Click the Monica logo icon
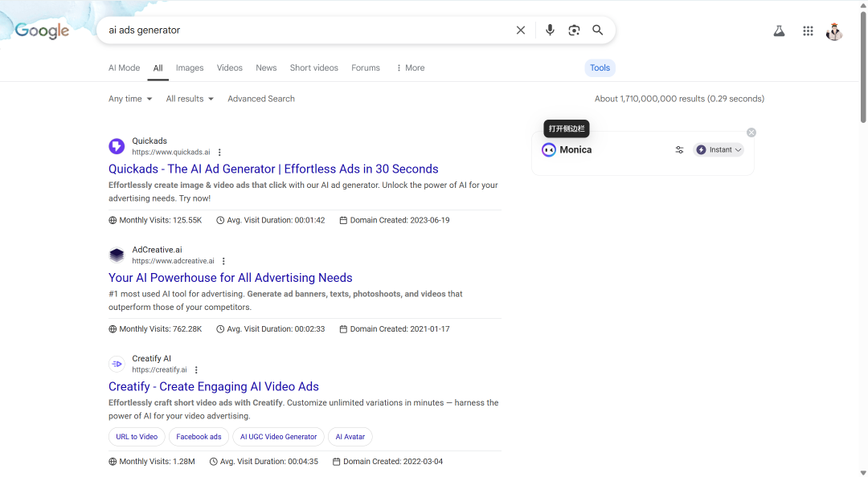Image resolution: width=868 pixels, height=477 pixels. (x=549, y=150)
